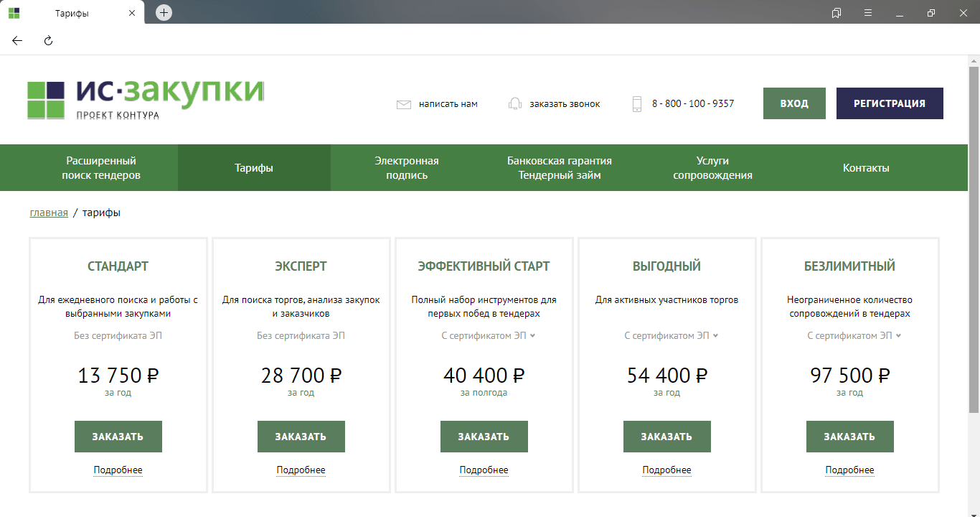Click the browser app icon in title bar
980x517 pixels.
tap(14, 13)
